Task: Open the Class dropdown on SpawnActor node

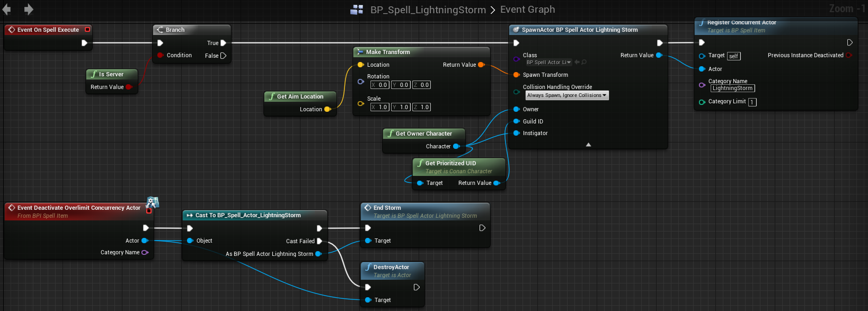Action: point(548,63)
